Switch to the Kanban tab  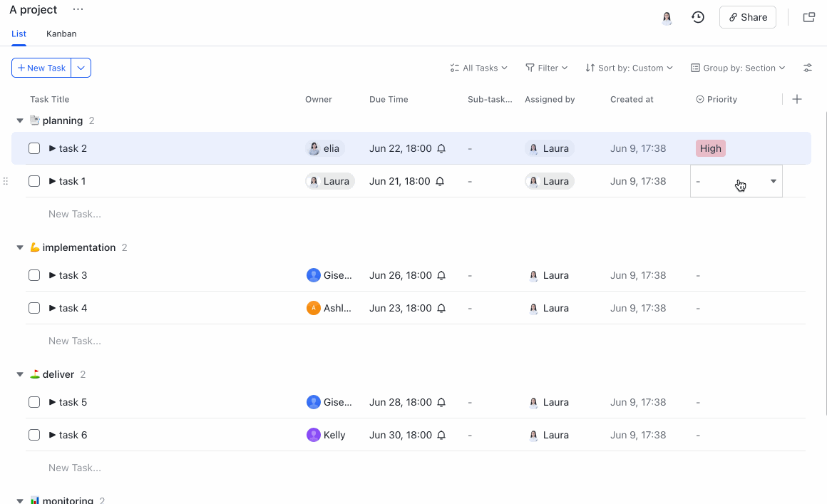pyautogui.click(x=61, y=34)
